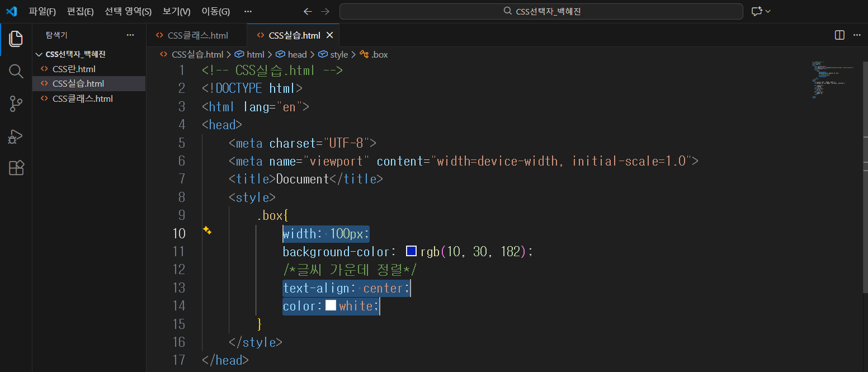Click the sparkle code action icon on line 10

coord(207,230)
